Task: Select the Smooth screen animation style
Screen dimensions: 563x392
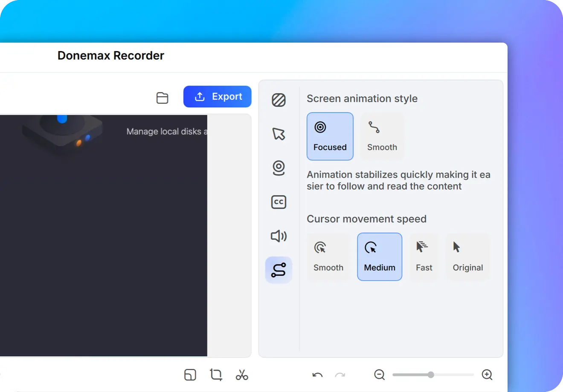Action: [382, 136]
